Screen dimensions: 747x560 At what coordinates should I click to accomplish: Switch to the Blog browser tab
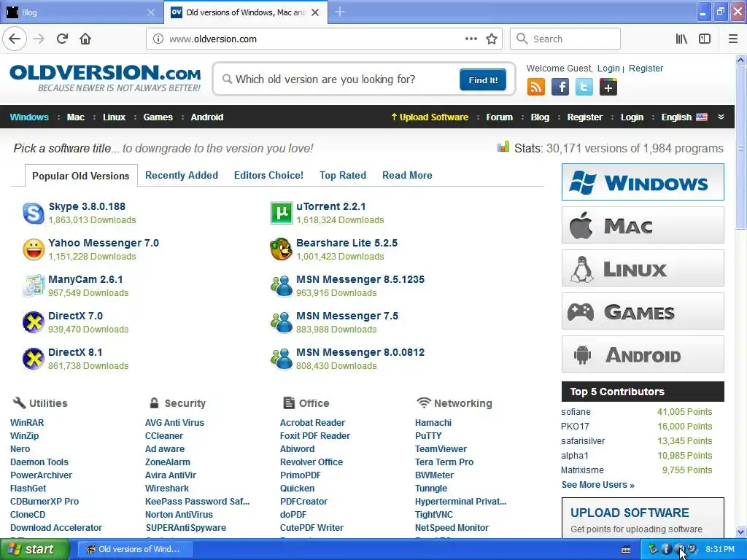pos(81,12)
